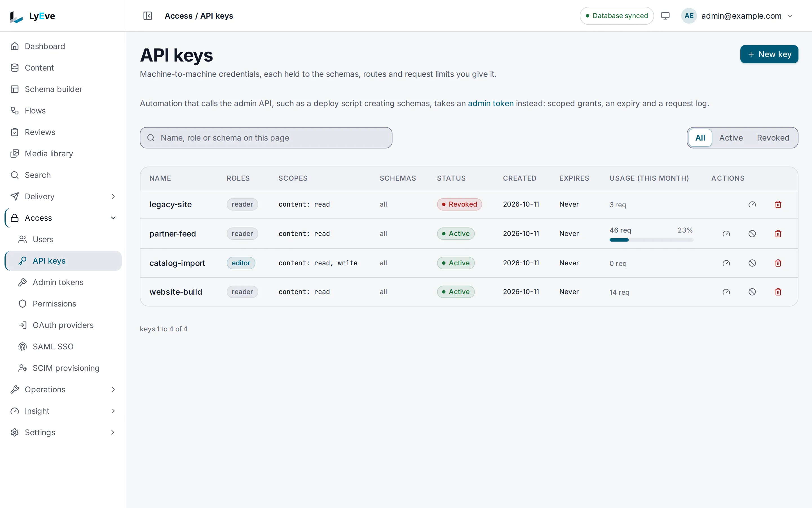This screenshot has width=812, height=508.
Task: Click the editor role badge on catalog-import
Action: pos(241,263)
